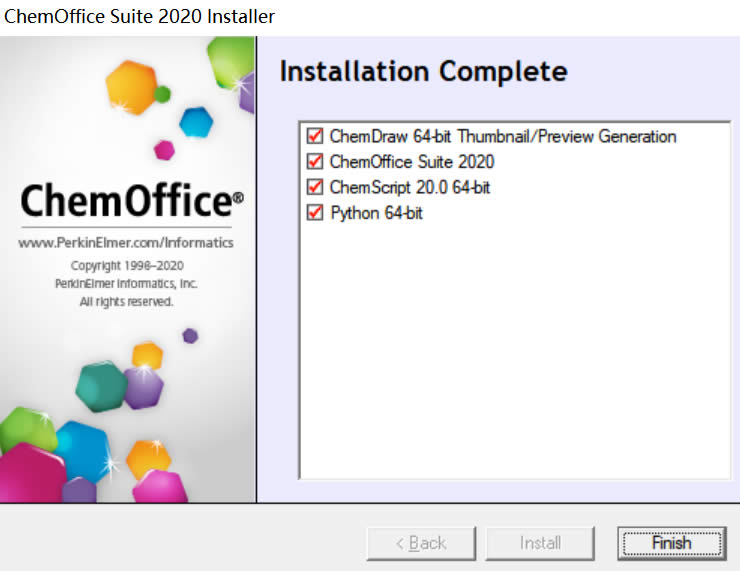The width and height of the screenshot is (740, 571).
Task: Click the grayed-out Install button
Action: click(x=540, y=543)
